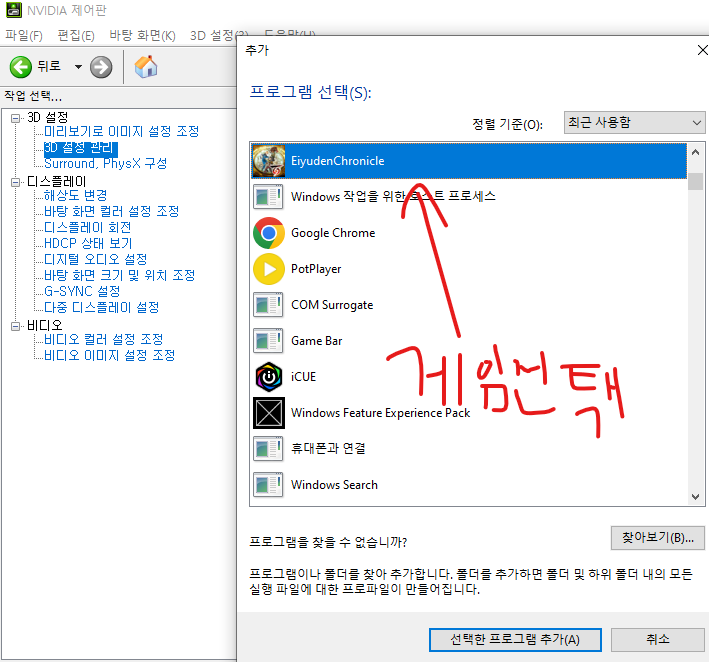This screenshot has height=662, width=709.
Task: Open HDCP 상태 보기 tree item
Action: point(88,243)
